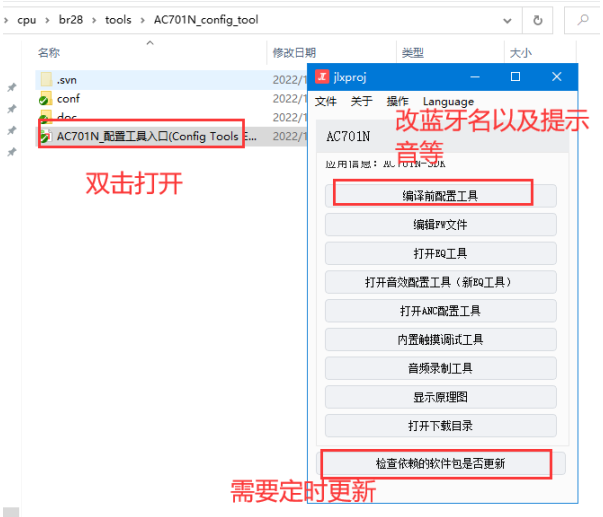
Task: Click the first pinned item pin icon in sidebar
Action: 12,87
